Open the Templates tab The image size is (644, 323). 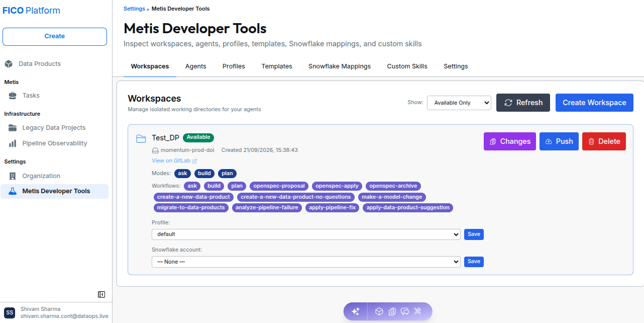pos(277,66)
